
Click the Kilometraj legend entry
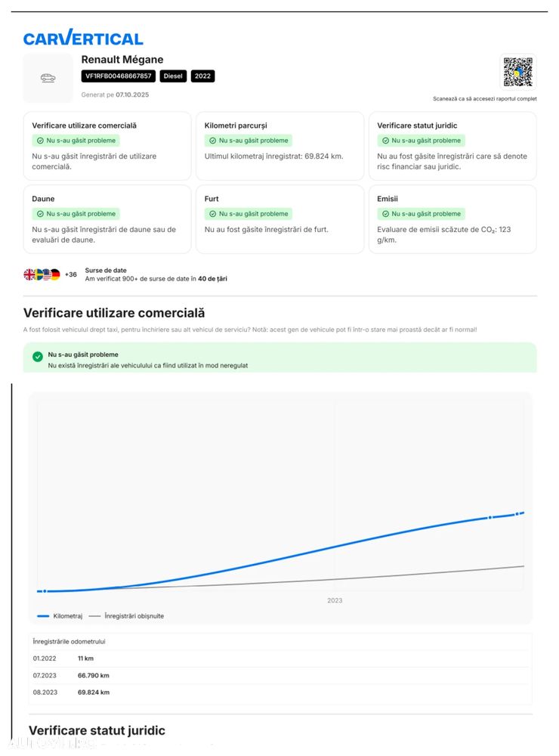tap(60, 616)
